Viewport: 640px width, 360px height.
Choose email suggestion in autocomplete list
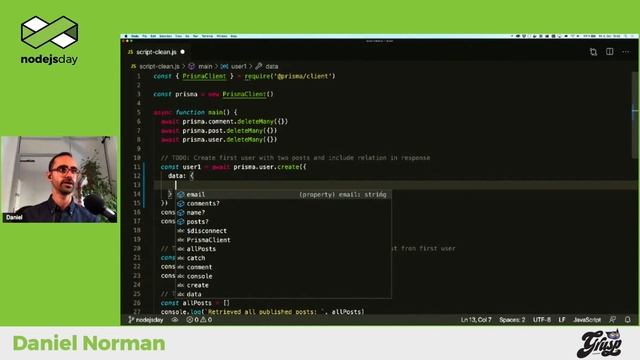pos(283,195)
